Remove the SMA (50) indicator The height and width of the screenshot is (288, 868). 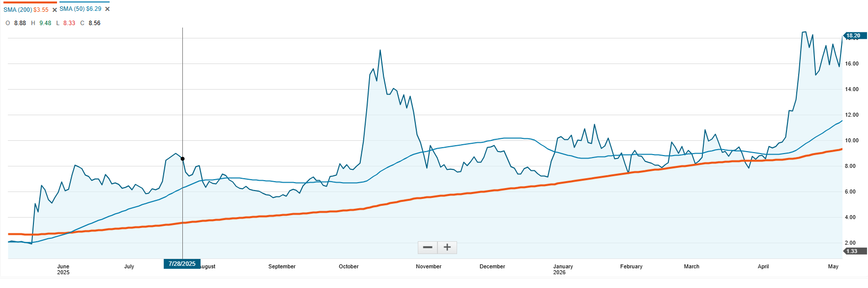[x=107, y=9]
